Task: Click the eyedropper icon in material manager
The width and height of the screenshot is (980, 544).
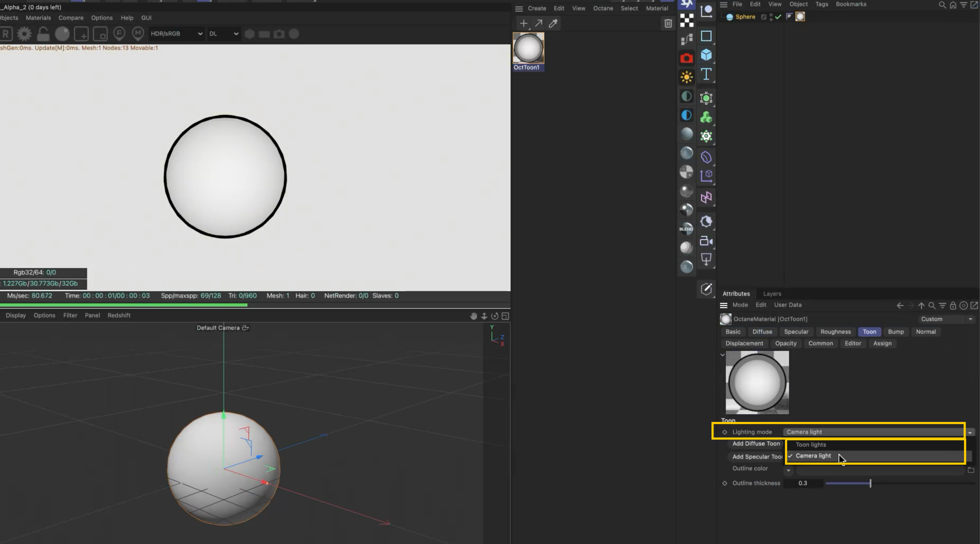Action: [553, 24]
